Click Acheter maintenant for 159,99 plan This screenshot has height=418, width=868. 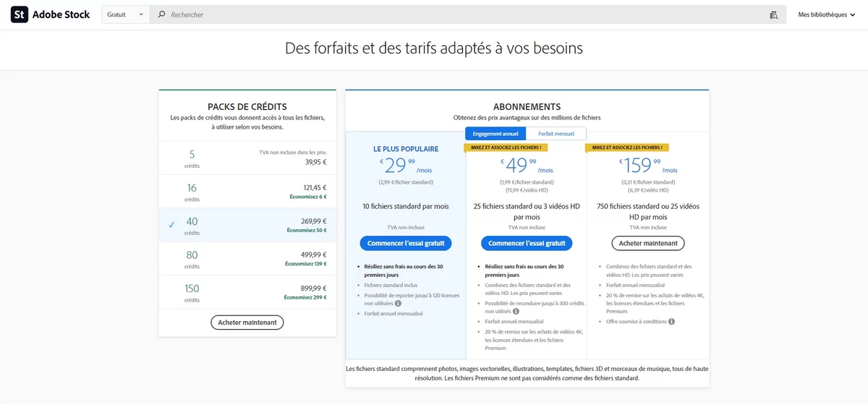click(x=648, y=243)
